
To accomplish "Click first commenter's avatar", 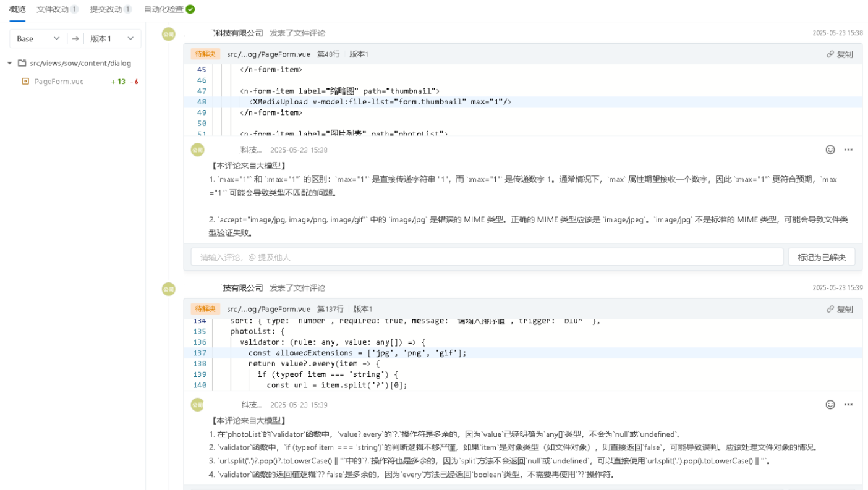I will (x=169, y=34).
